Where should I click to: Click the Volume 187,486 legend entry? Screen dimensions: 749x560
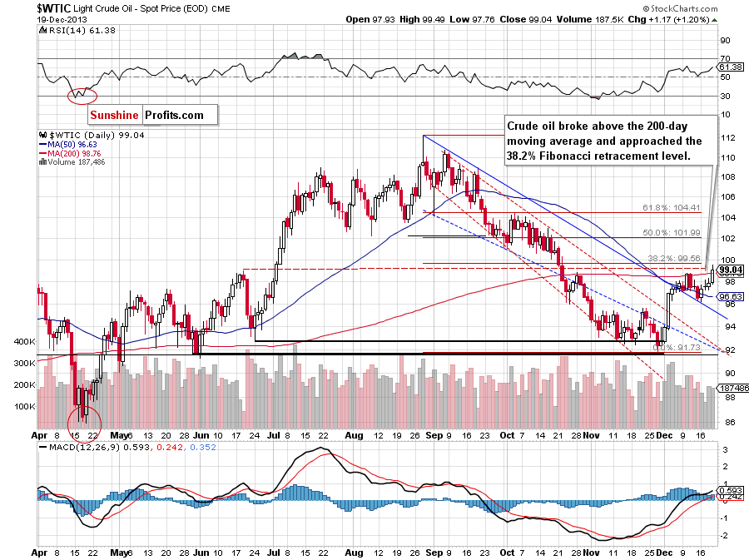(x=77, y=161)
